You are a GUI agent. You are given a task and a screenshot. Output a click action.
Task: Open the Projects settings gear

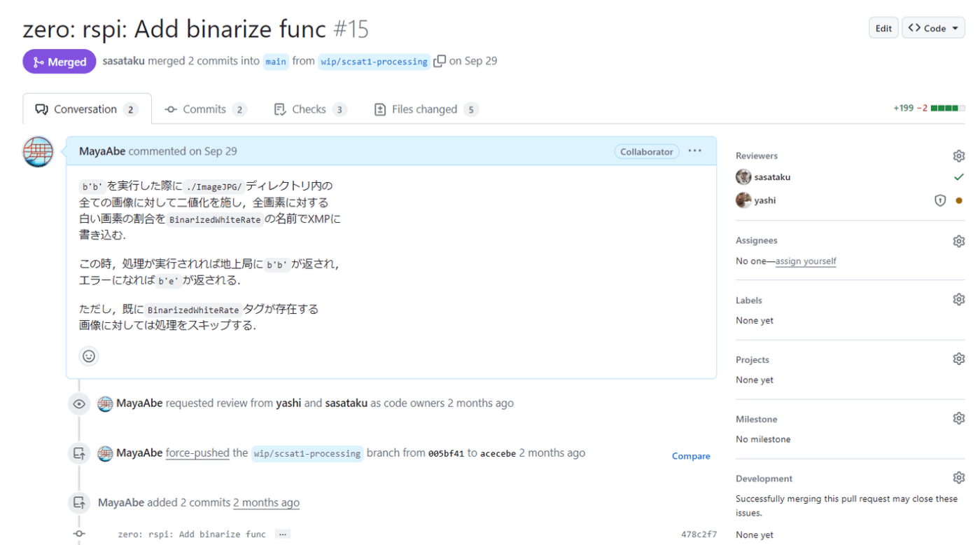(958, 359)
